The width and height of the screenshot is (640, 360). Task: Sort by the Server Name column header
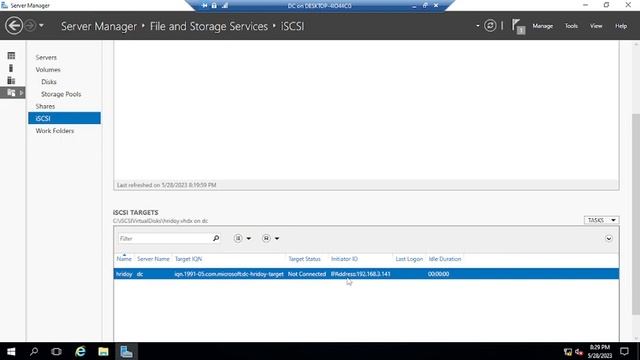click(153, 259)
